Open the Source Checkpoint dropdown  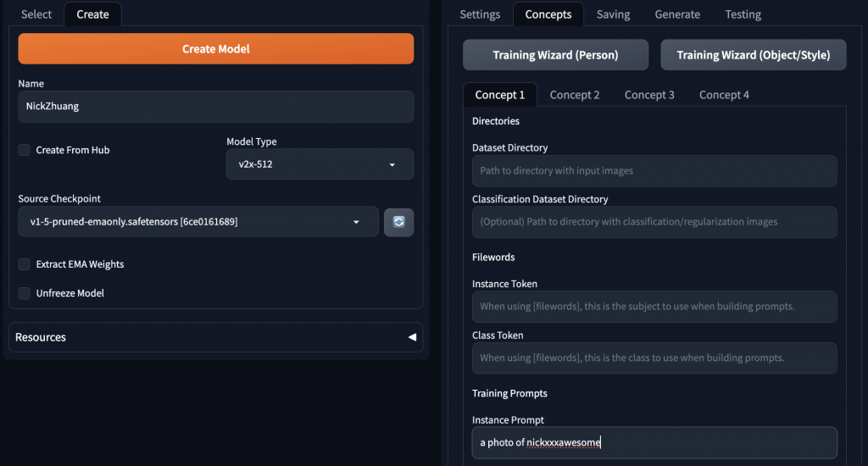click(198, 222)
